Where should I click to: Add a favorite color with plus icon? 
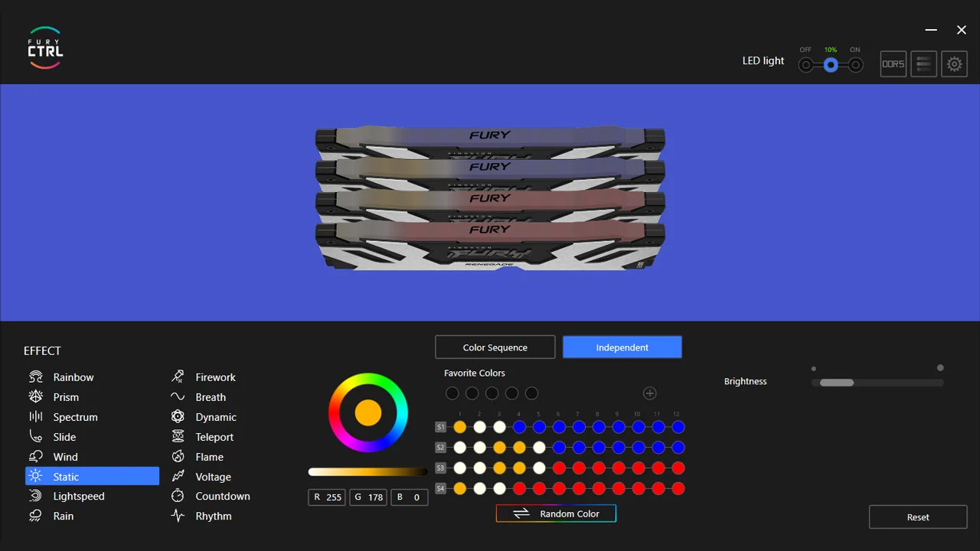click(649, 393)
